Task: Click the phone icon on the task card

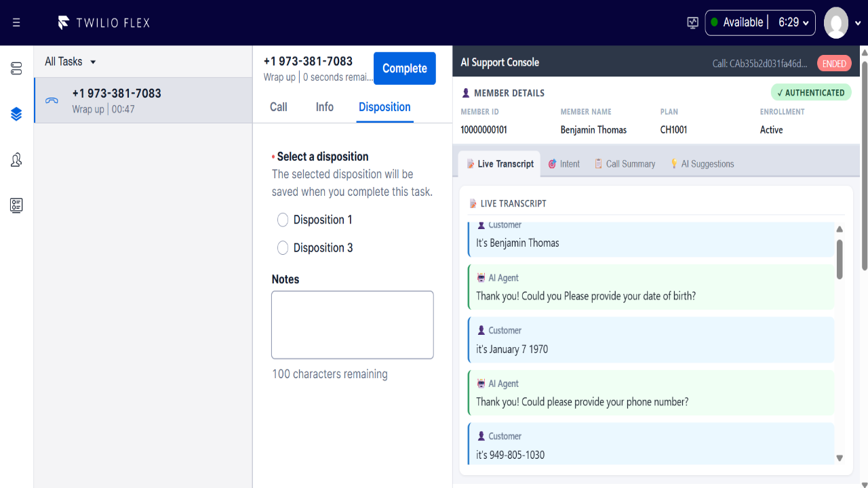Action: pyautogui.click(x=52, y=100)
